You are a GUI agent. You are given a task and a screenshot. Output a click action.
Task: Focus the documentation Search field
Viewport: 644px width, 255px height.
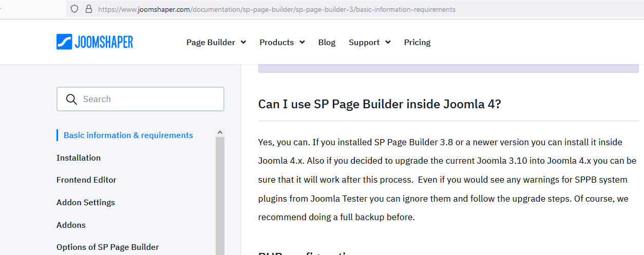149,100
